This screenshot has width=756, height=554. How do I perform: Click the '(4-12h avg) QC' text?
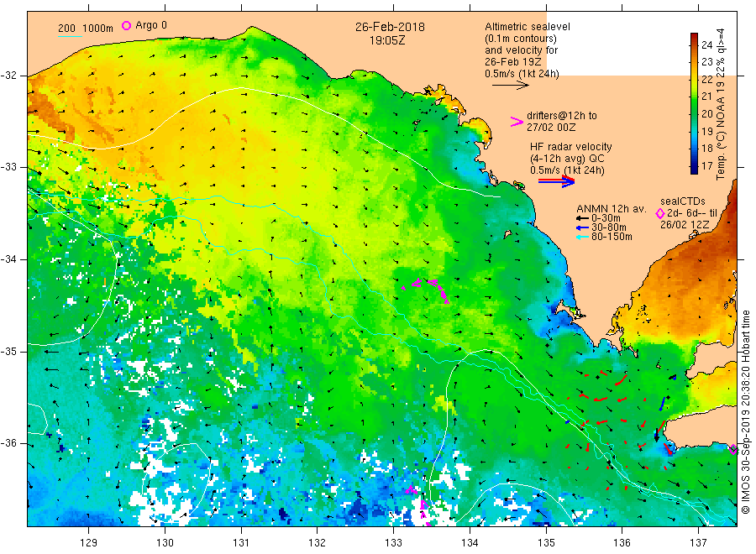tap(567, 159)
